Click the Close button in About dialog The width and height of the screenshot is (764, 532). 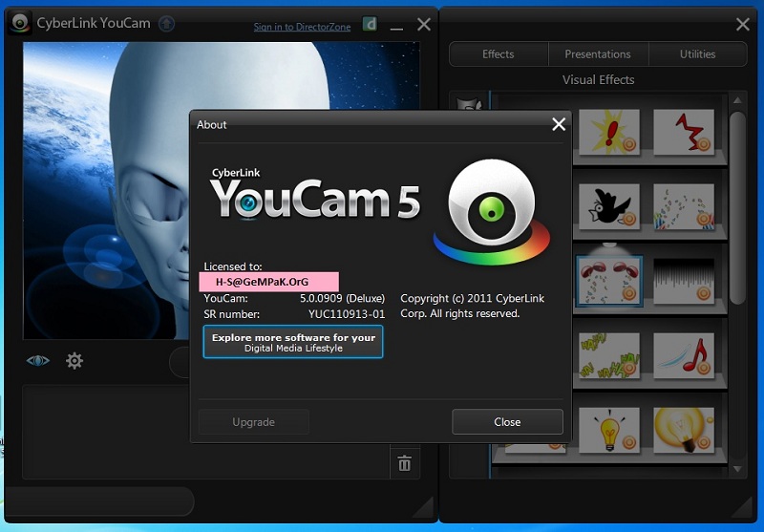pos(507,422)
